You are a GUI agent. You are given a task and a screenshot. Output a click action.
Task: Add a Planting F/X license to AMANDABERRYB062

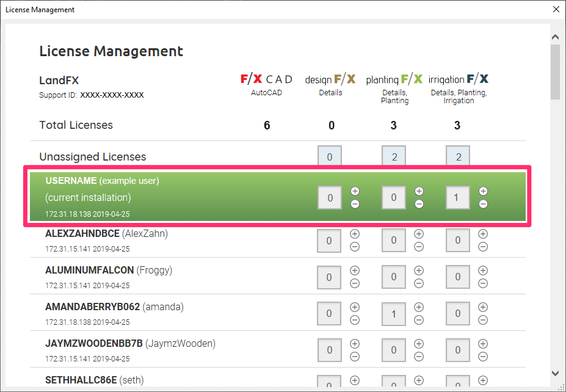(x=419, y=307)
